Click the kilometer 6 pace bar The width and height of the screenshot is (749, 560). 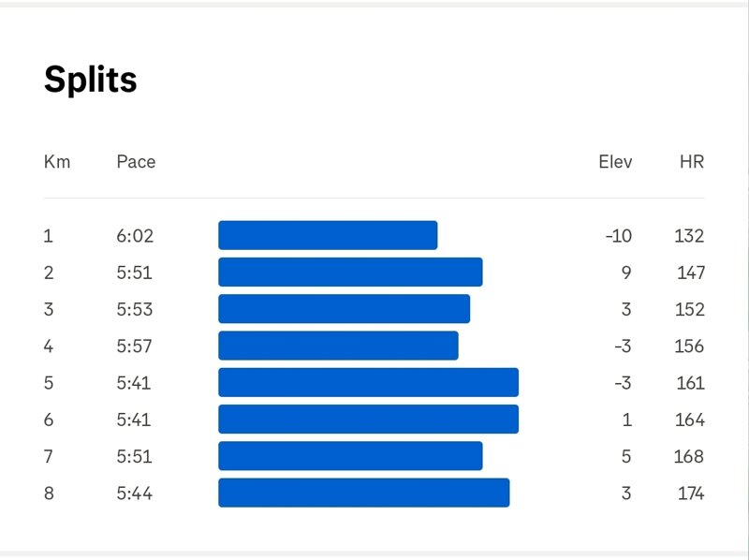(x=368, y=419)
